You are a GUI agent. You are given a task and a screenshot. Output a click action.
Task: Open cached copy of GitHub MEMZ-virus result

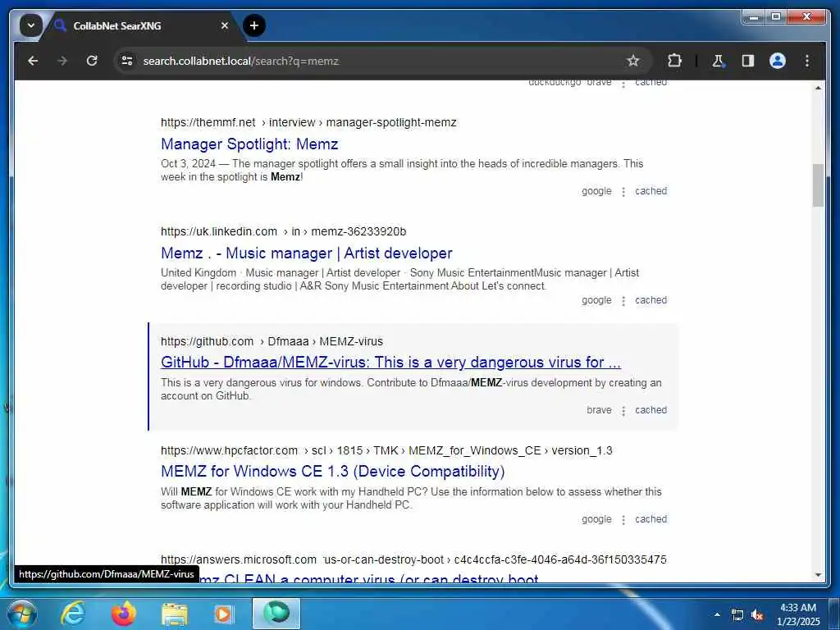click(x=651, y=410)
